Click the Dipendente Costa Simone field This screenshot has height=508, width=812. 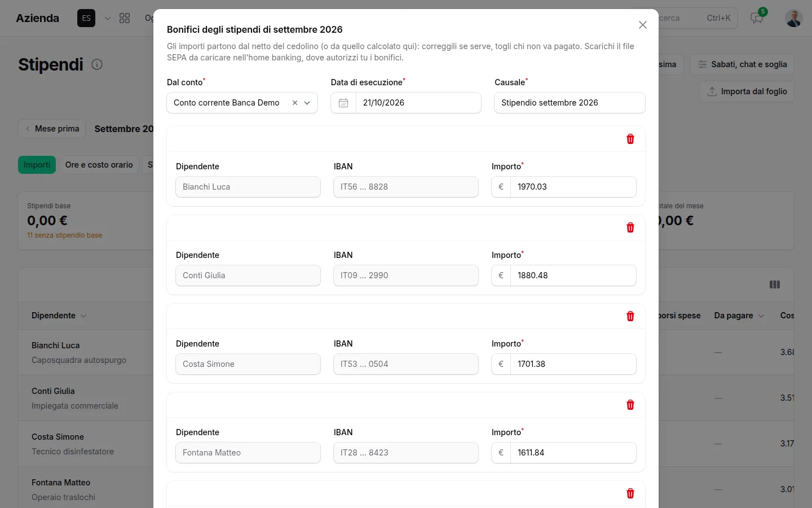248,364
